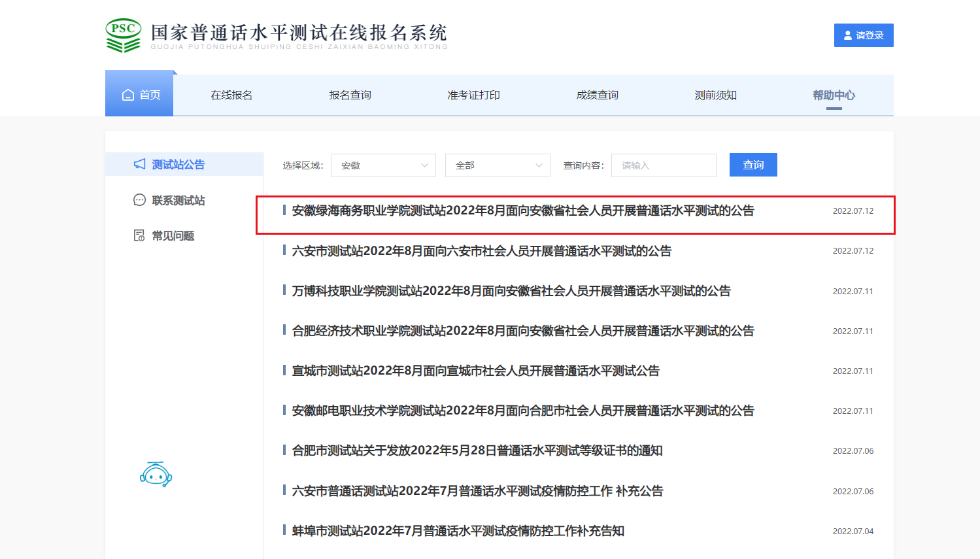Click the arrow of the 全部 dropdown
The height and width of the screenshot is (559, 980).
(x=539, y=165)
